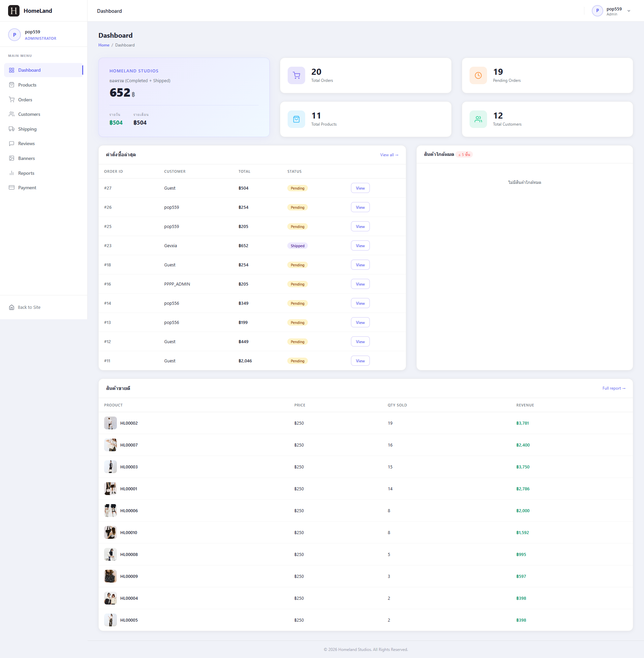Click the Home breadcrumb link
Viewport: 644px width, 658px height.
[x=104, y=45]
